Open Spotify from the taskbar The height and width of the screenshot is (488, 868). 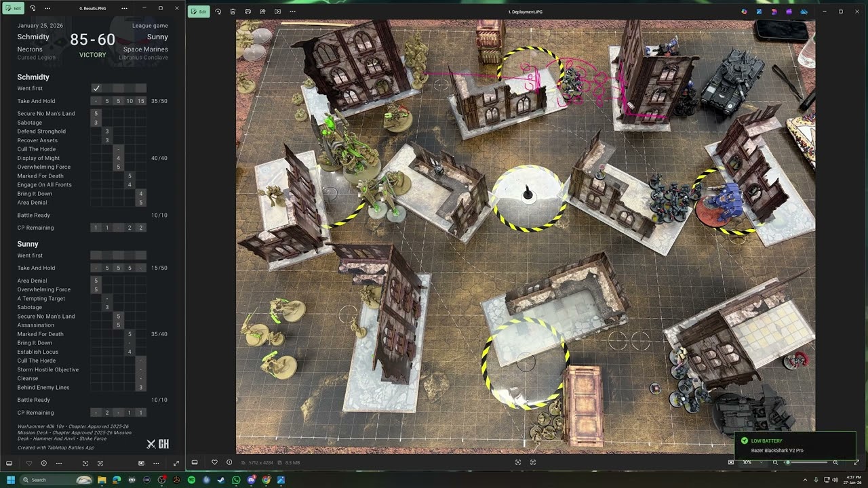tap(191, 480)
